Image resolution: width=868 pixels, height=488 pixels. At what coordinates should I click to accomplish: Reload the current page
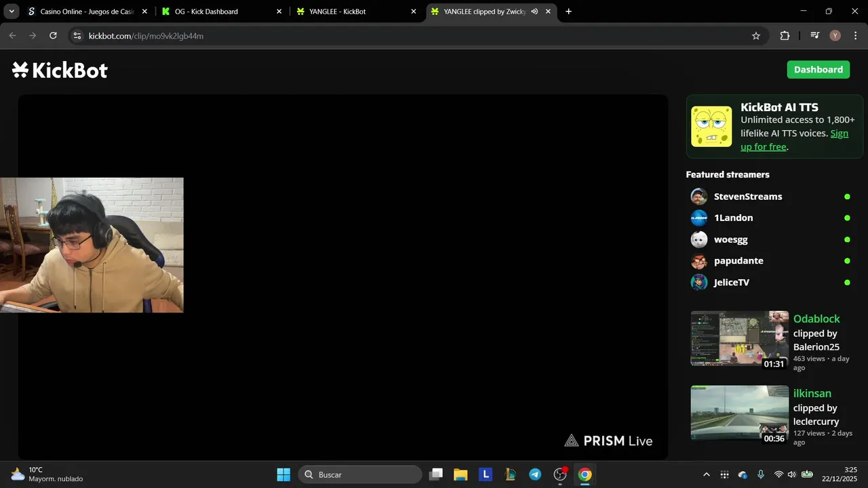click(x=53, y=36)
